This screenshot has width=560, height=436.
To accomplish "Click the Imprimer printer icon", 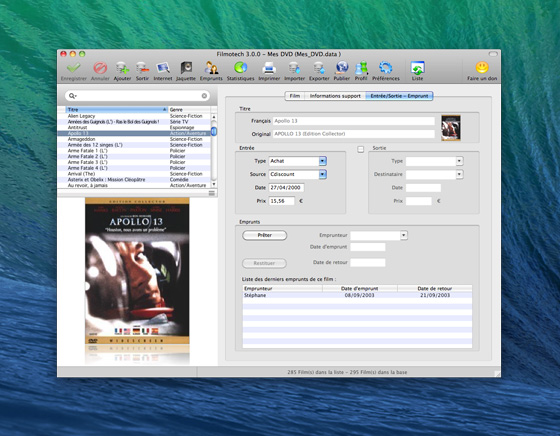I will (x=269, y=67).
